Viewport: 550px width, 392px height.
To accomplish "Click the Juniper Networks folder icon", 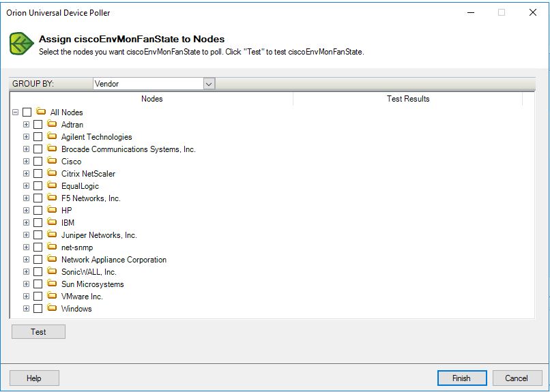I will 52,235.
